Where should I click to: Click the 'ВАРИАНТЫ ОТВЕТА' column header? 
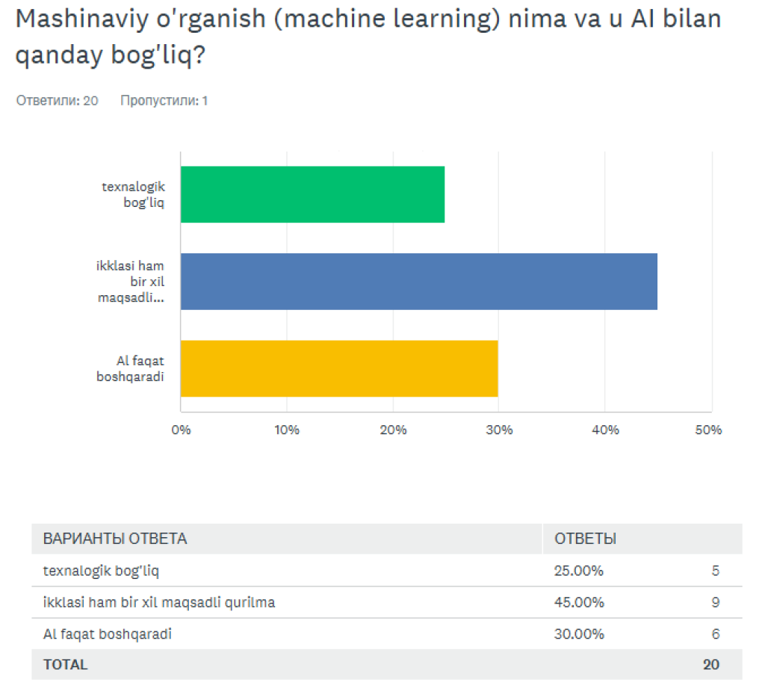point(115,539)
